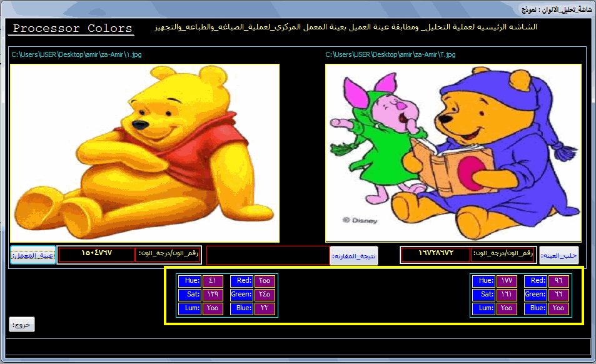Select the right Green value ٦٦ field

pos(558,295)
